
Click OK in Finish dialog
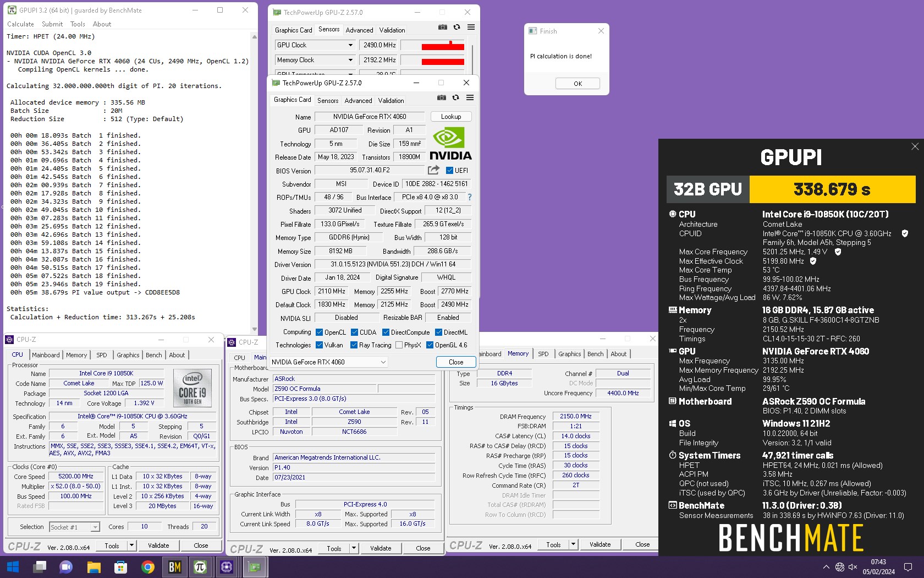click(x=577, y=84)
